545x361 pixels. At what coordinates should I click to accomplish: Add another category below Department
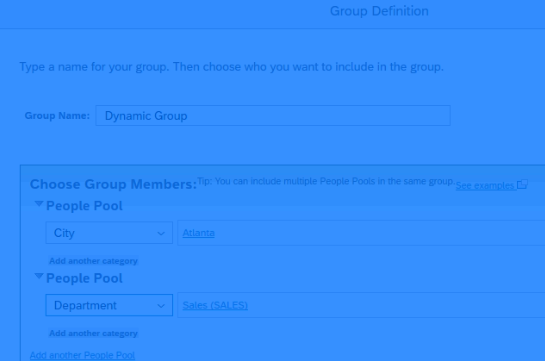(x=93, y=333)
